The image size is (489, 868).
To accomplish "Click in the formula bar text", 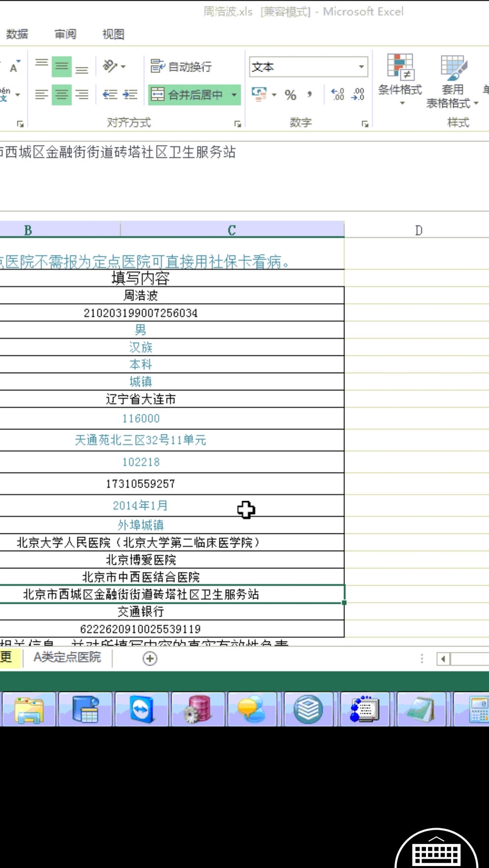I will [118, 152].
